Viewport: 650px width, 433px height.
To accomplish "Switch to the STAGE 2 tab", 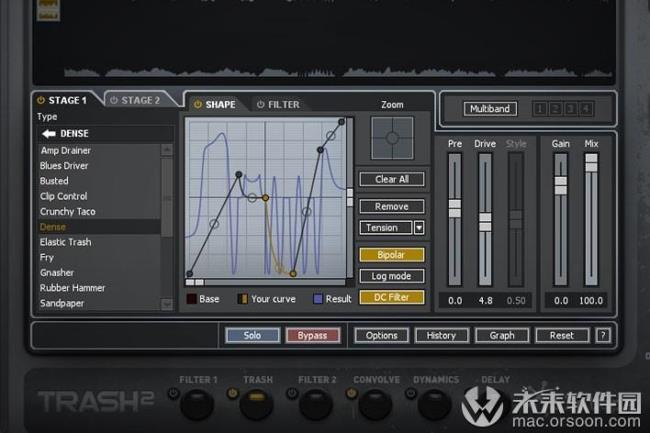I will click(140, 100).
